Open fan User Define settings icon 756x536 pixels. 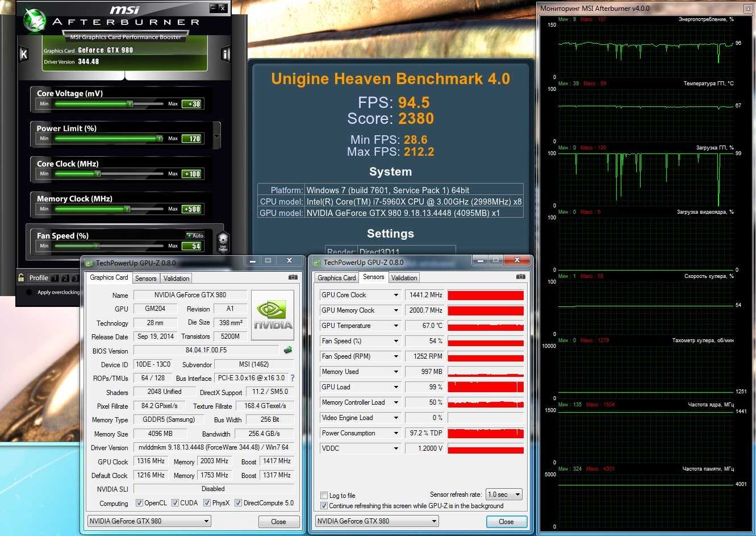click(223, 242)
